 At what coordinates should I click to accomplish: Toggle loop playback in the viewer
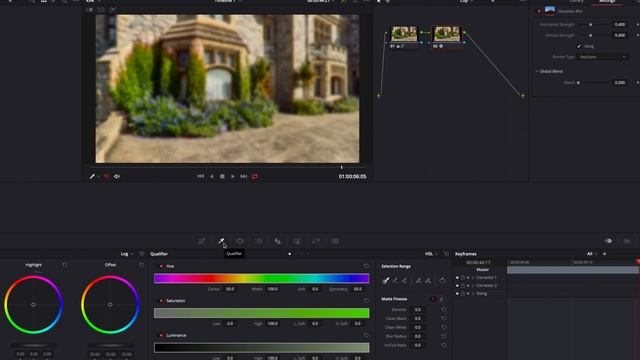(255, 176)
